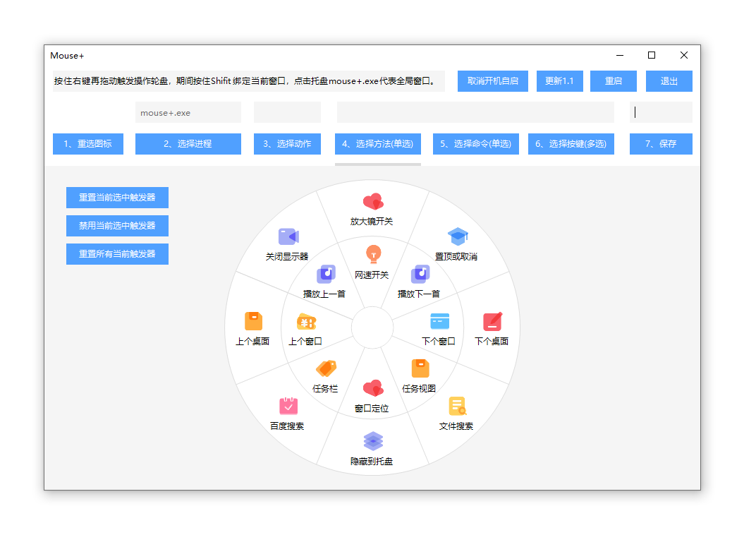Click the 播放上一首 music icon
Screen dimensions: 756x535
point(326,274)
